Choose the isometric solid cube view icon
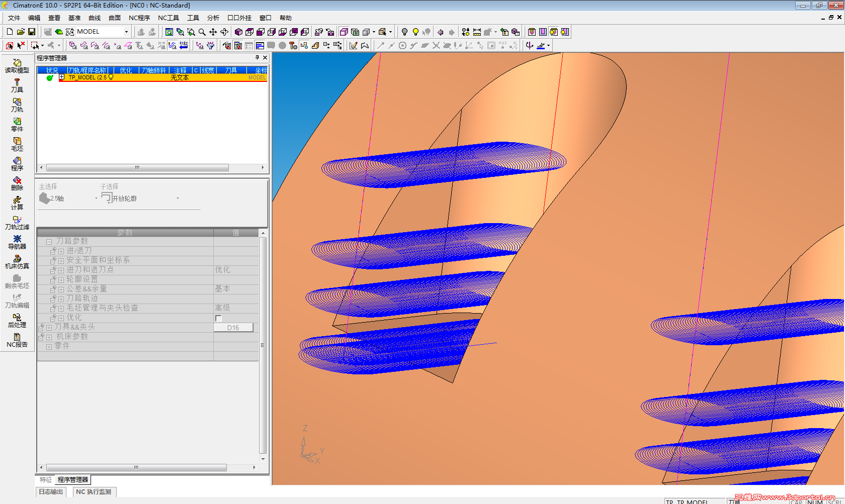Image resolution: width=845 pixels, height=504 pixels. tap(238, 32)
